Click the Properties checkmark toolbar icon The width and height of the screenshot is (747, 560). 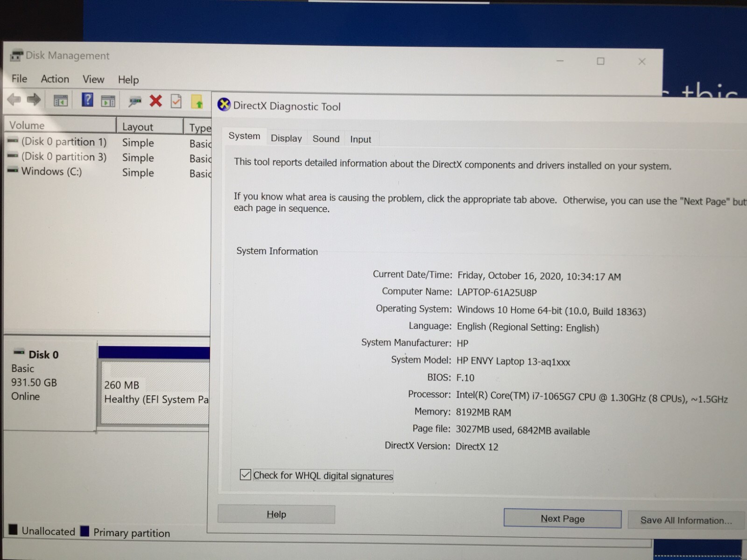[176, 101]
